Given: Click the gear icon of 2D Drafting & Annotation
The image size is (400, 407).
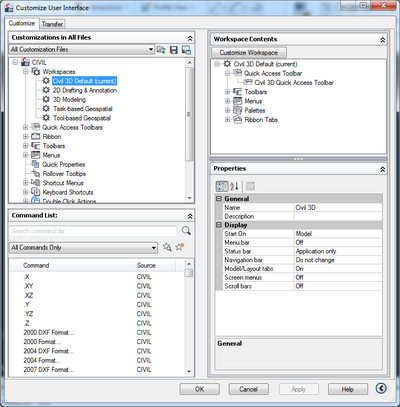Looking at the screenshot, I should (x=46, y=90).
